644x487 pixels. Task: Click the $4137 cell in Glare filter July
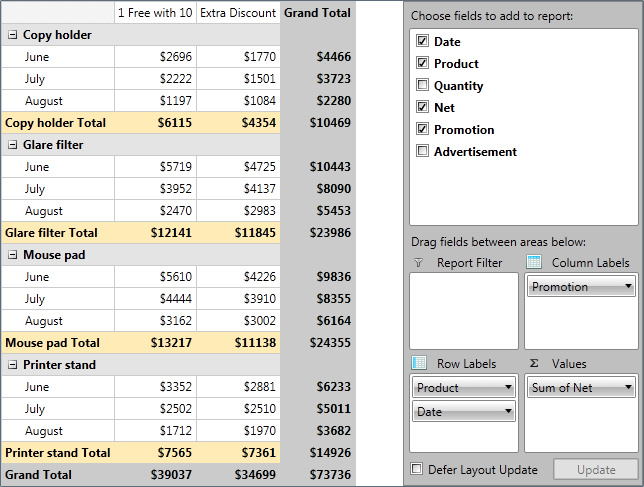[x=238, y=189]
